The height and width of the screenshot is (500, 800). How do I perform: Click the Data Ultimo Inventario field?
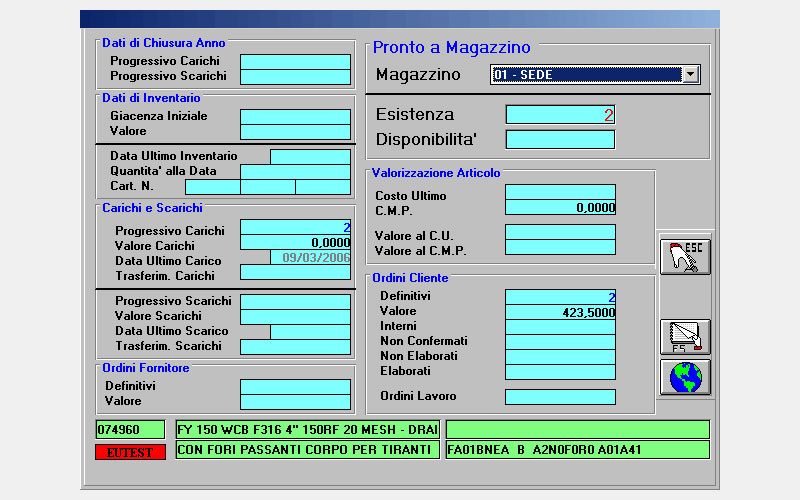[x=310, y=157]
